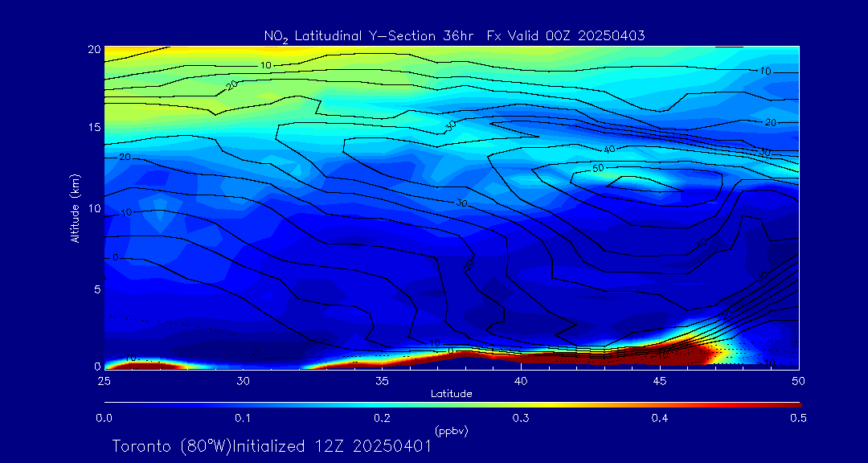This screenshot has height=463, width=868.
Task: Click color scale tick value 0.2
Action: [x=382, y=418]
